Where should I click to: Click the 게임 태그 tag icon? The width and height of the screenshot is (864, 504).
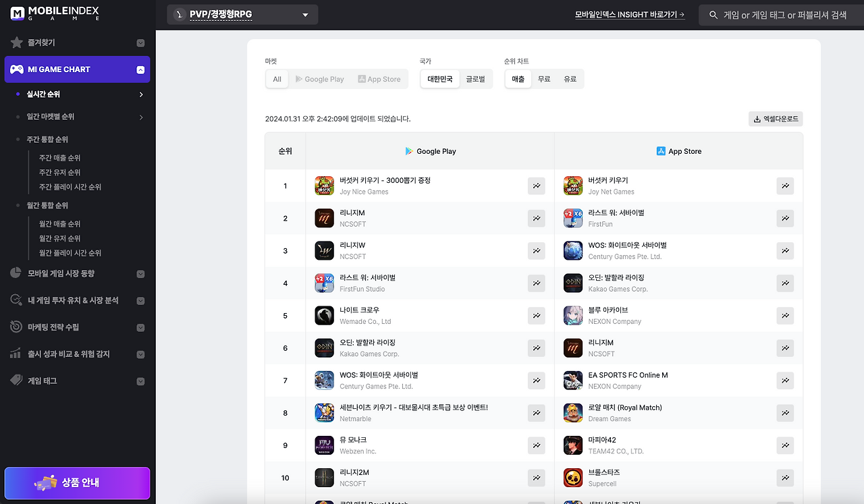point(17,381)
